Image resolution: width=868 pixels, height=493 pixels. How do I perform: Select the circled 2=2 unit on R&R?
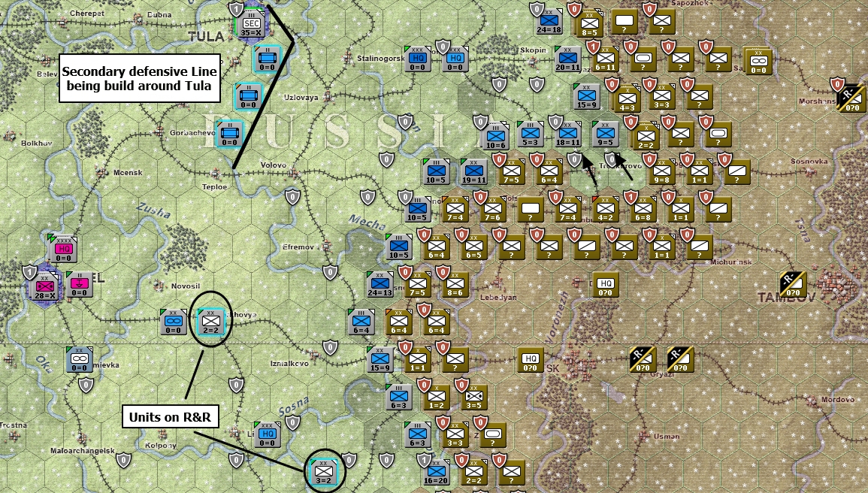(x=211, y=322)
